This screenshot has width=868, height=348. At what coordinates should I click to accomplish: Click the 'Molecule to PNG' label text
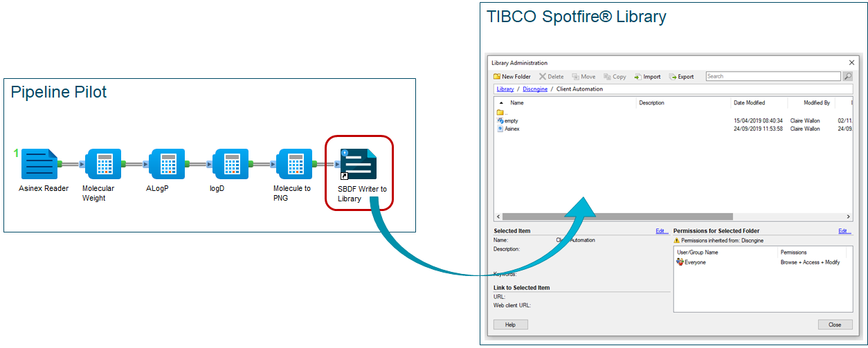click(292, 193)
